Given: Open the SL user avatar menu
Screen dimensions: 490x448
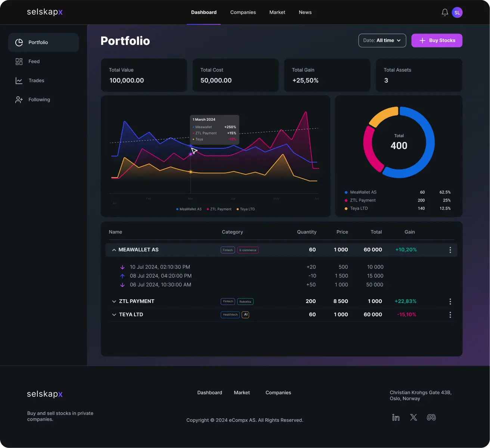Looking at the screenshot, I should click(457, 12).
